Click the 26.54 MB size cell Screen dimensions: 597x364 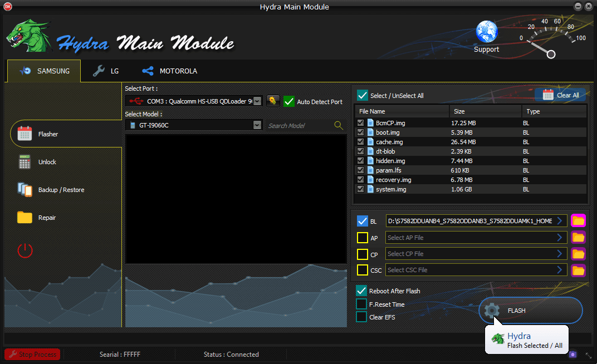463,141
